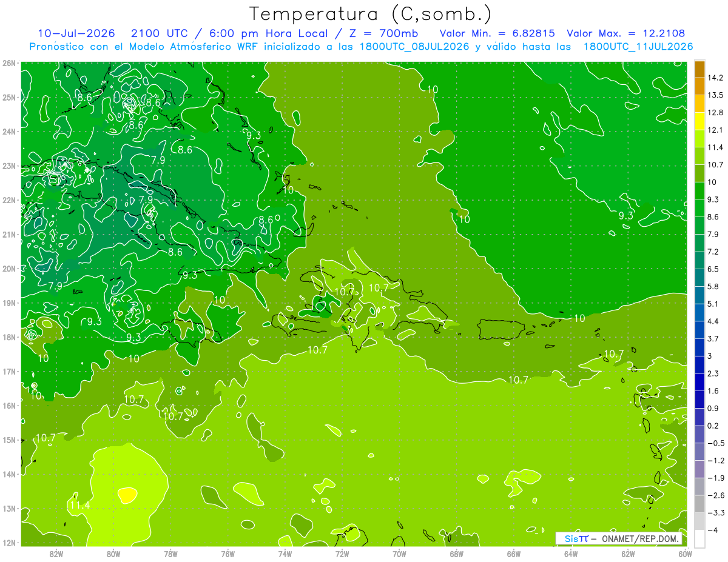Click the '60W' longitude axis label
The height and width of the screenshot is (562, 728).
pyautogui.click(x=686, y=554)
